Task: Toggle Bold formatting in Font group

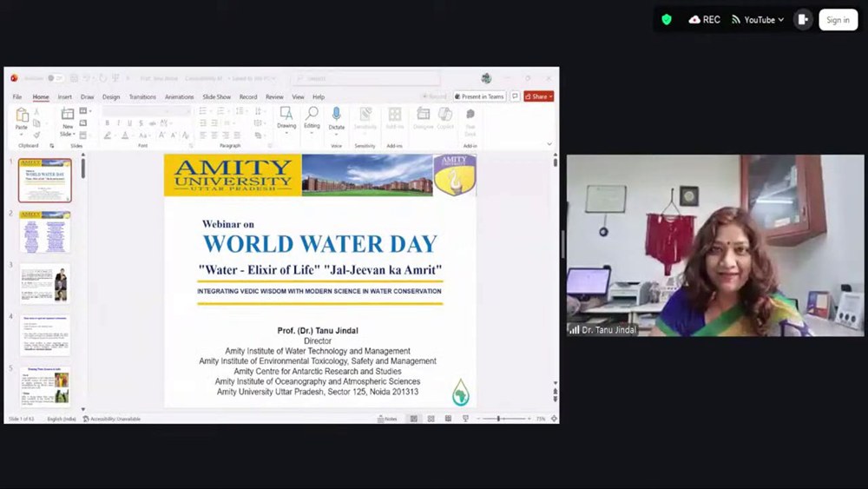Action: click(x=107, y=123)
